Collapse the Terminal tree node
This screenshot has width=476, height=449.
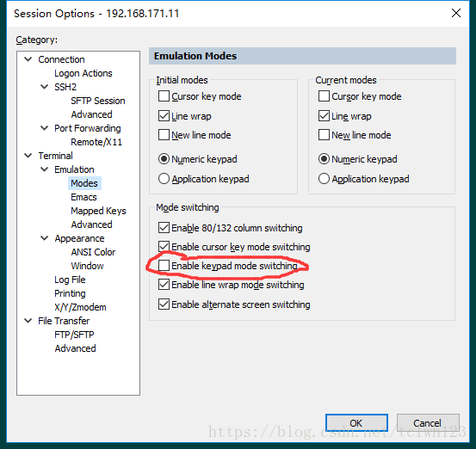coord(28,156)
